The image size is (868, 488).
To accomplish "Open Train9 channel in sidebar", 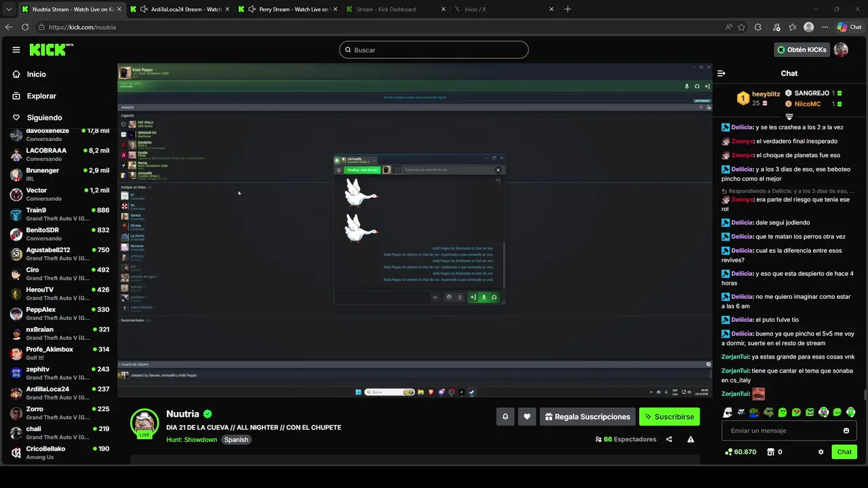I will pyautogui.click(x=60, y=214).
